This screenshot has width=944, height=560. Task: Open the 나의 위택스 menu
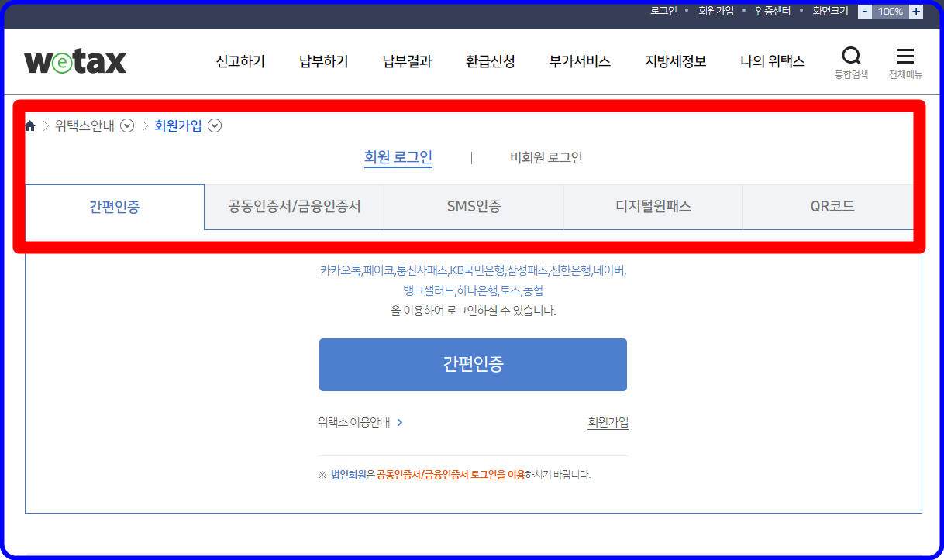click(773, 61)
